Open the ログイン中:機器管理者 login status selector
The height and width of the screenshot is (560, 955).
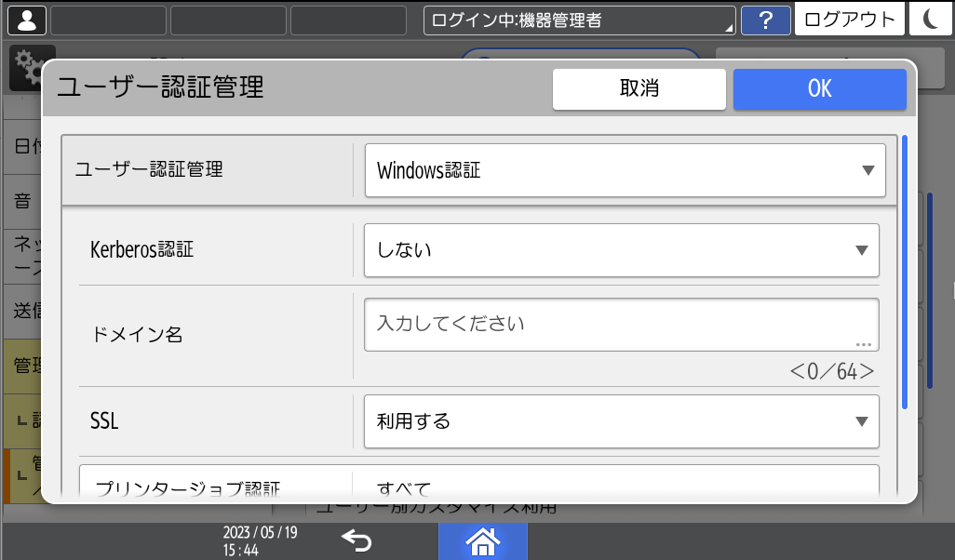tap(577, 19)
